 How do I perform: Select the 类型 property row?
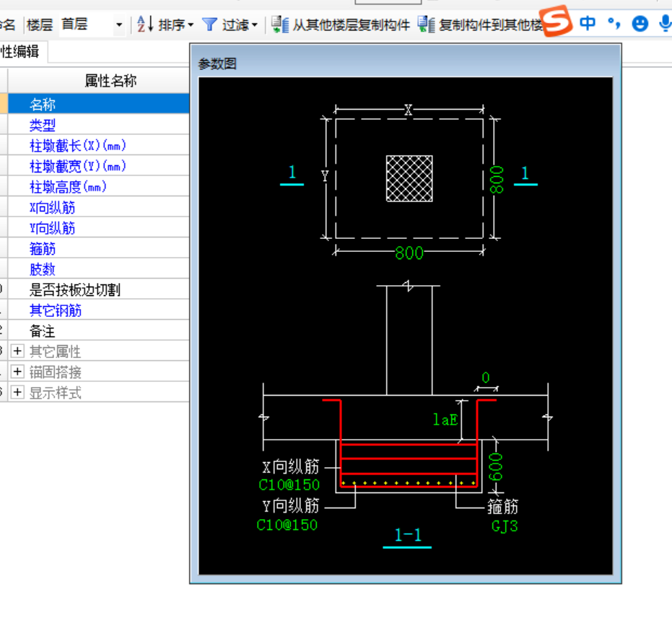pyautogui.click(x=99, y=125)
